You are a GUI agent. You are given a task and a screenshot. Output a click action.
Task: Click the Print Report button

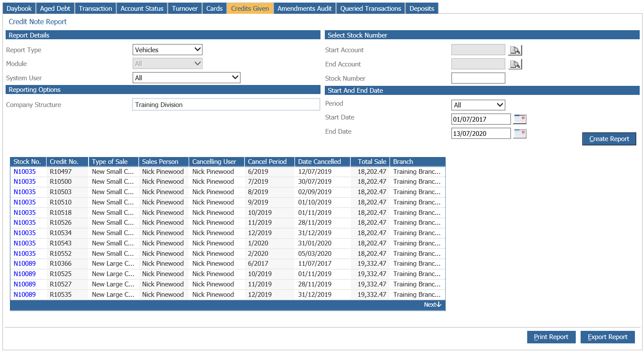click(551, 337)
